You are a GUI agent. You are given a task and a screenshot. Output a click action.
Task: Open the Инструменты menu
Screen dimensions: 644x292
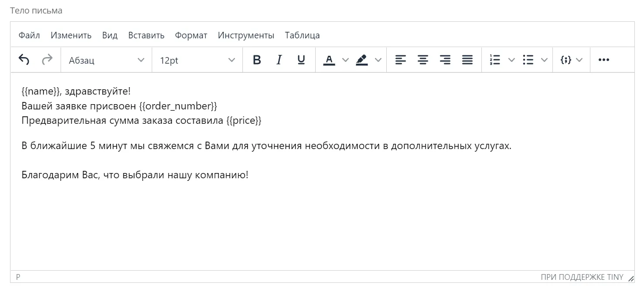click(x=246, y=35)
